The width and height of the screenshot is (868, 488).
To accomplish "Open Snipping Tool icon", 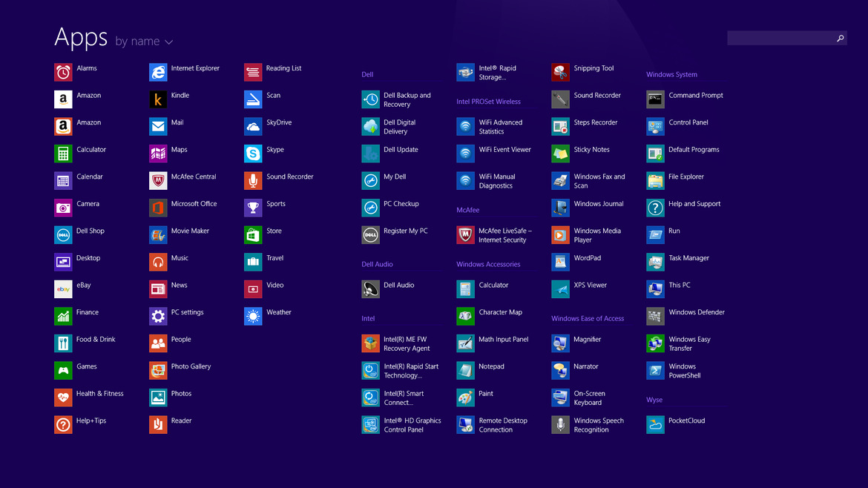I will (560, 72).
